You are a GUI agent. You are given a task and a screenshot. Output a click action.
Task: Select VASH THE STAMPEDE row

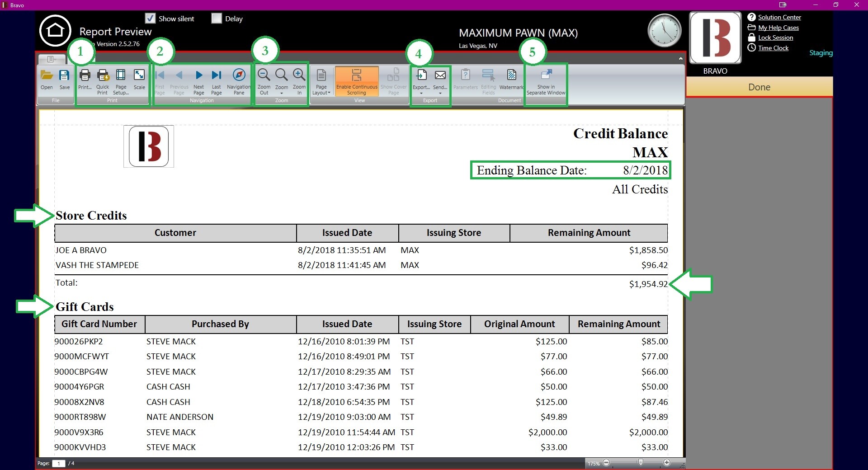(361, 265)
